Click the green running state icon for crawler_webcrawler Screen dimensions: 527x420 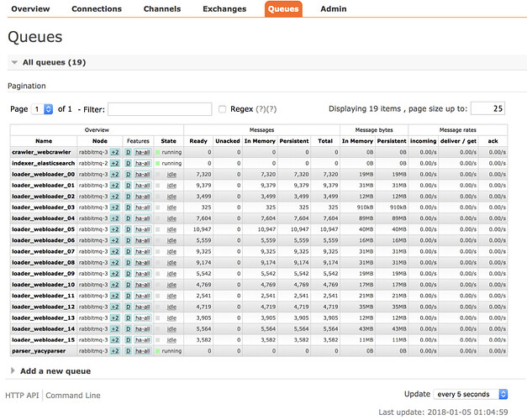[158, 152]
